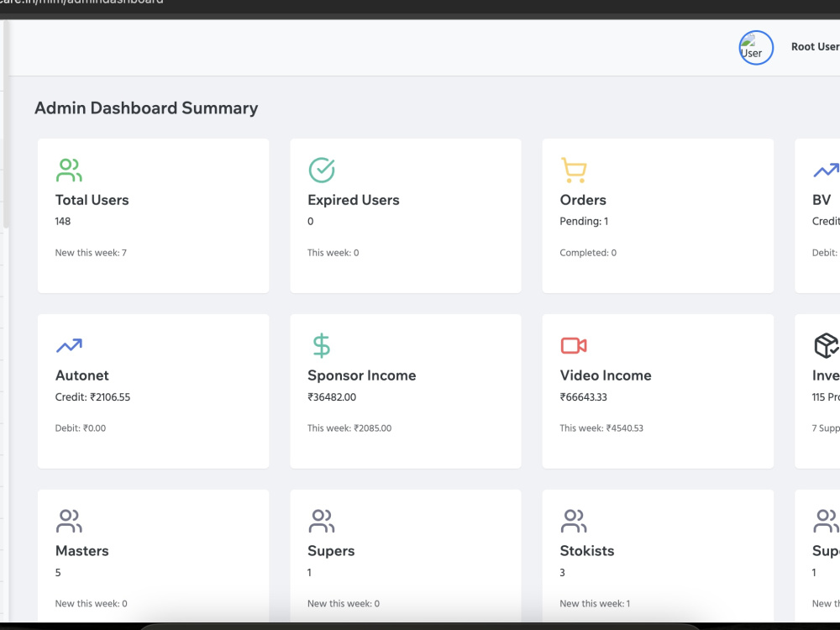
Task: Click 'New this week: 1' under Stokists
Action: 596,604
